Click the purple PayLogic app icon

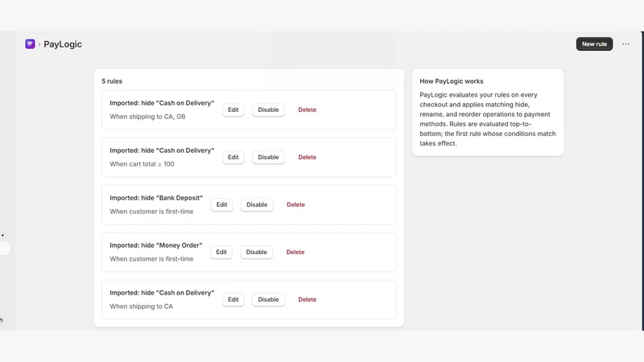[x=30, y=44]
